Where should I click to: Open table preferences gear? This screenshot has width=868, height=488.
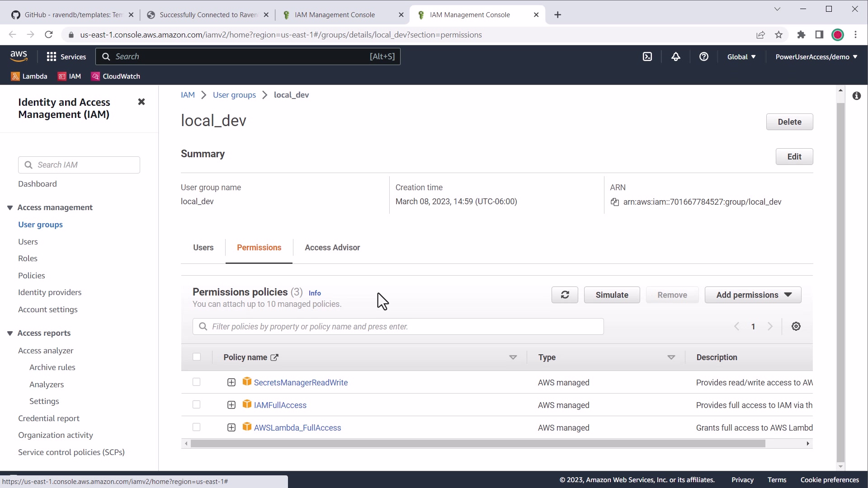[796, 326]
